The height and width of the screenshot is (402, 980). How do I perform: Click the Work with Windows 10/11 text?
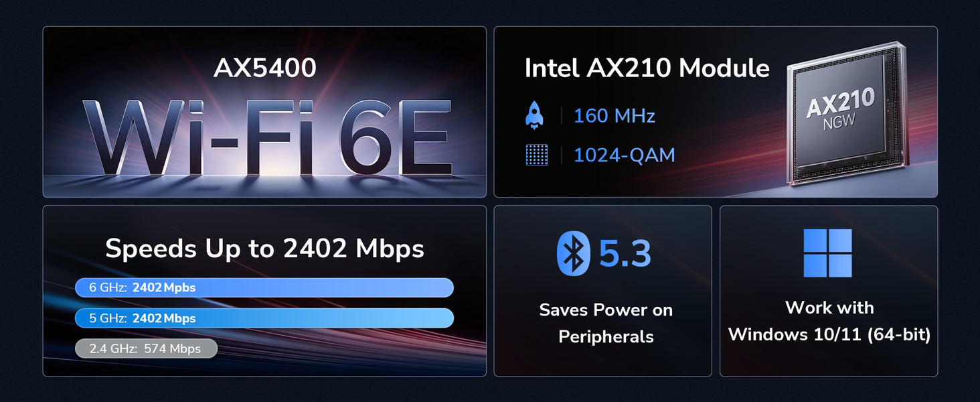pos(829,321)
